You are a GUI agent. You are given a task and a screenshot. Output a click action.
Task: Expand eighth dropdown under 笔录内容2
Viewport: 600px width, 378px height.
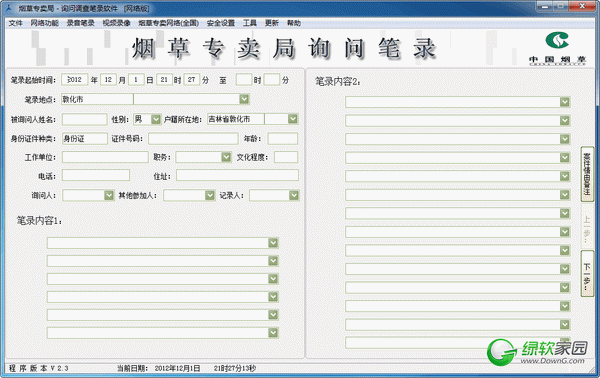pos(565,232)
